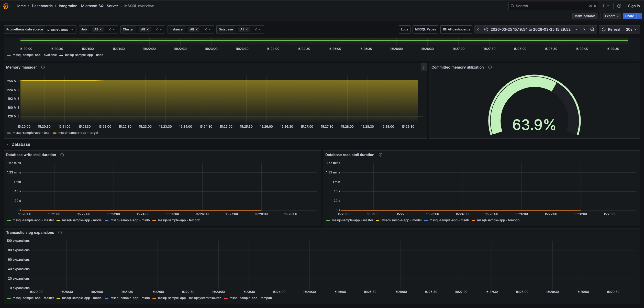Image resolution: width=644 pixels, height=308 pixels.
Task: Click the clock icon on the time range picker
Action: coord(486,29)
